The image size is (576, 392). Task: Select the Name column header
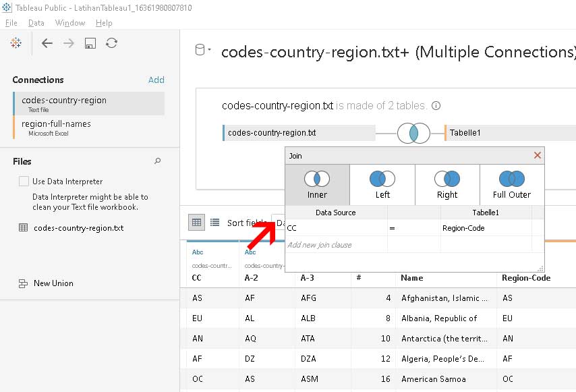pos(412,278)
